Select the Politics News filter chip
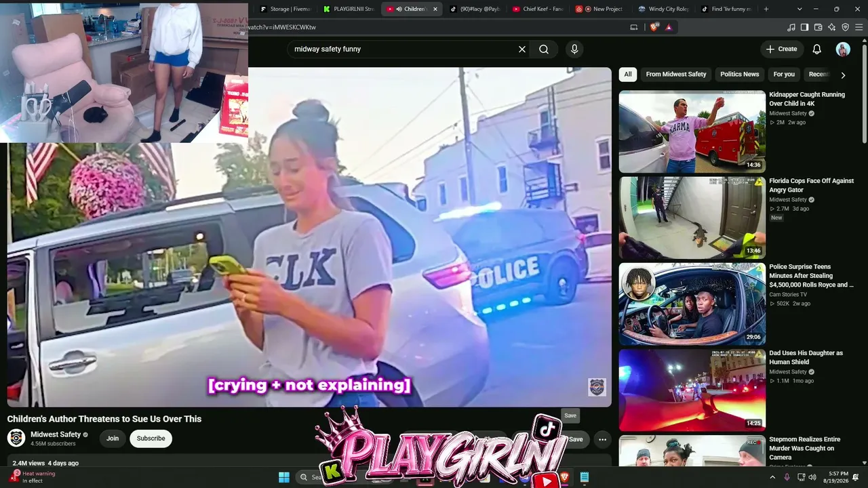Viewport: 868px width, 488px height. coord(740,75)
